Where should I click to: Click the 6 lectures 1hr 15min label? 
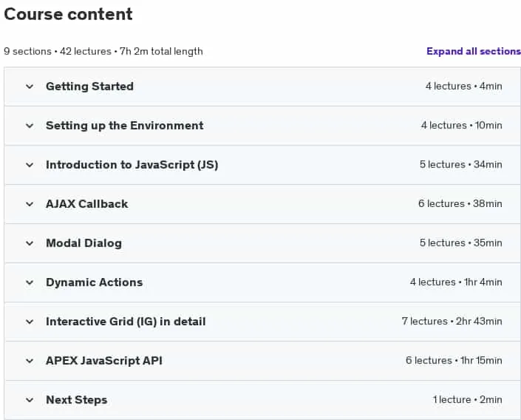coord(454,360)
